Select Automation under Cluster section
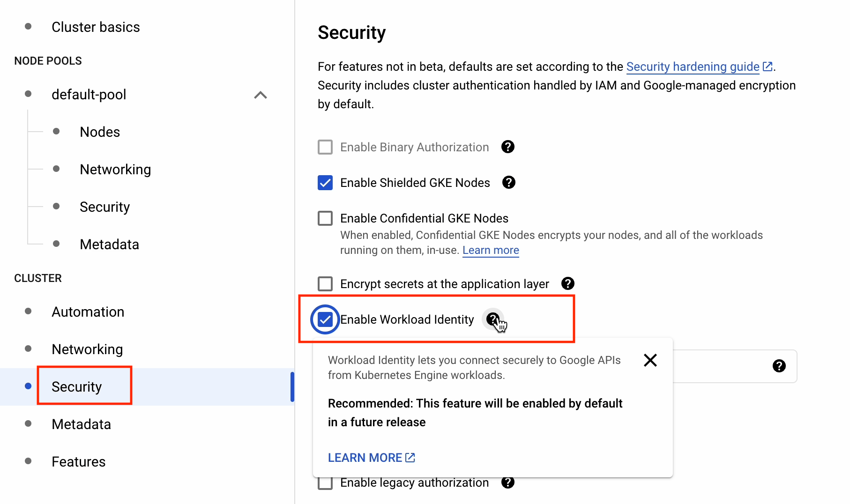850x504 pixels. [x=88, y=312]
